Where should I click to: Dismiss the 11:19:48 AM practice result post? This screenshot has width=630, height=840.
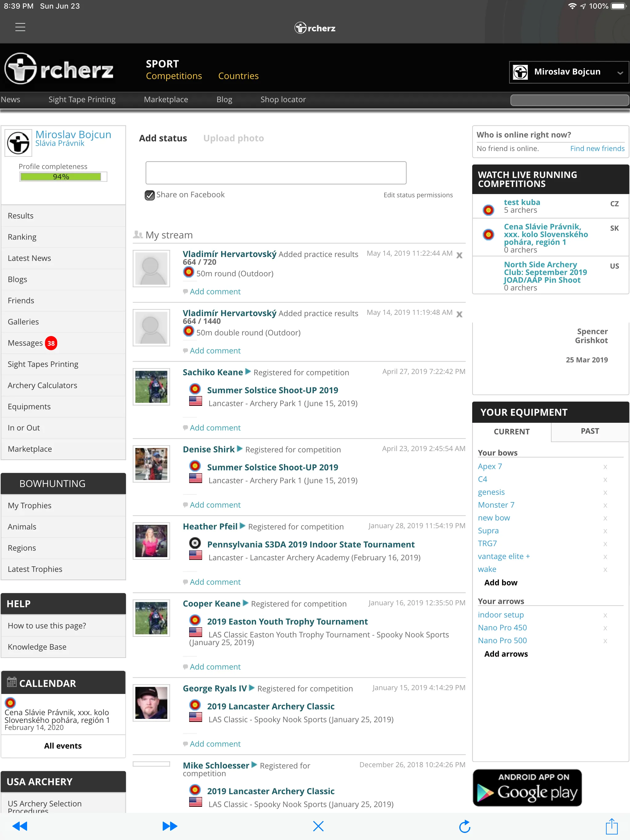[459, 314]
